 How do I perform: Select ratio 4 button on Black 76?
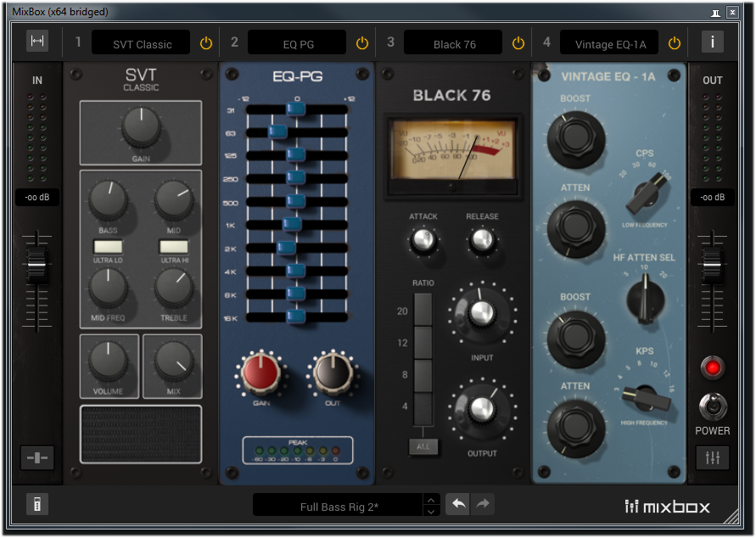[423, 409]
